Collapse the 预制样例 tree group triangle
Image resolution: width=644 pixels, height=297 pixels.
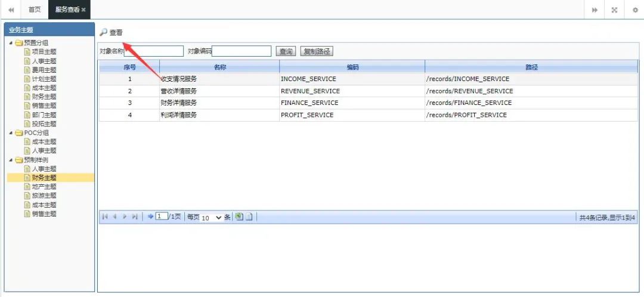11,160
